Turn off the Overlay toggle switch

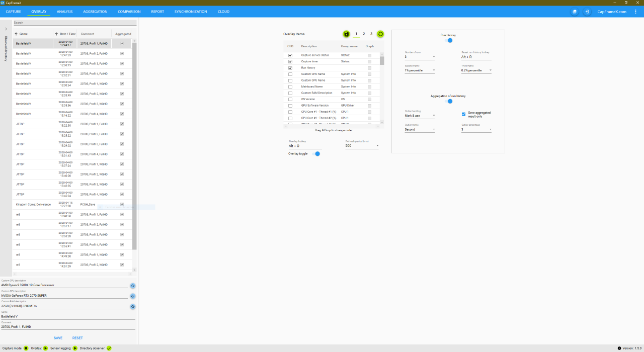[x=316, y=154]
